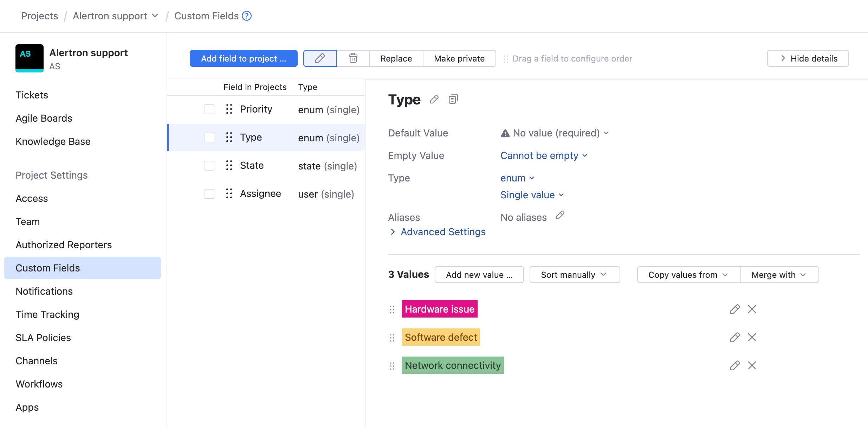Click rename pencil next to Type heading
Image resolution: width=868 pixels, height=429 pixels.
coord(434,100)
